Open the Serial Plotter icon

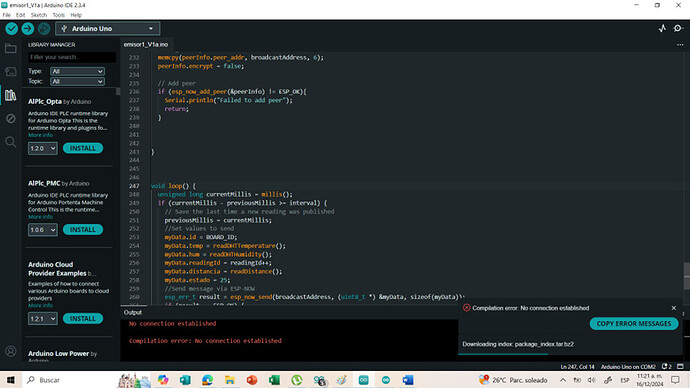(x=662, y=29)
